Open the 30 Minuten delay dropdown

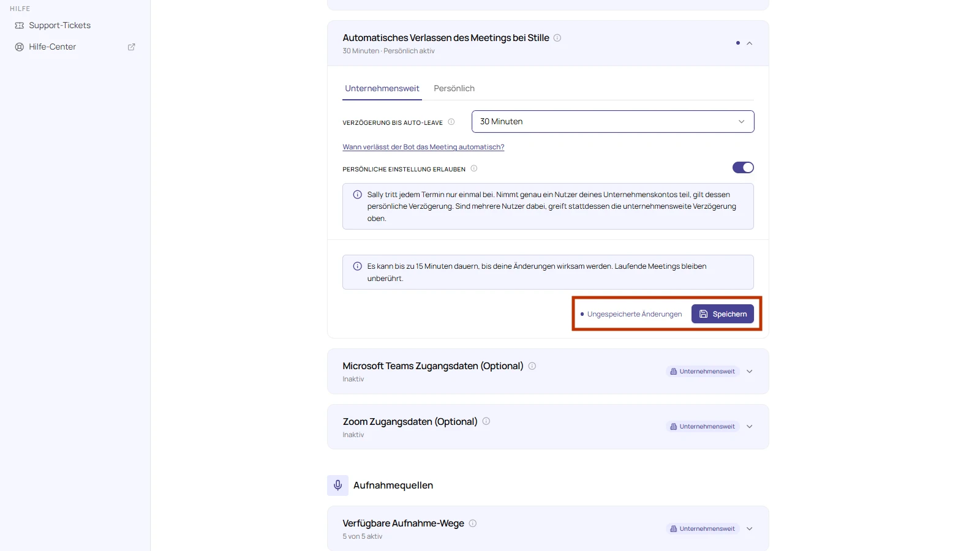[612, 121]
